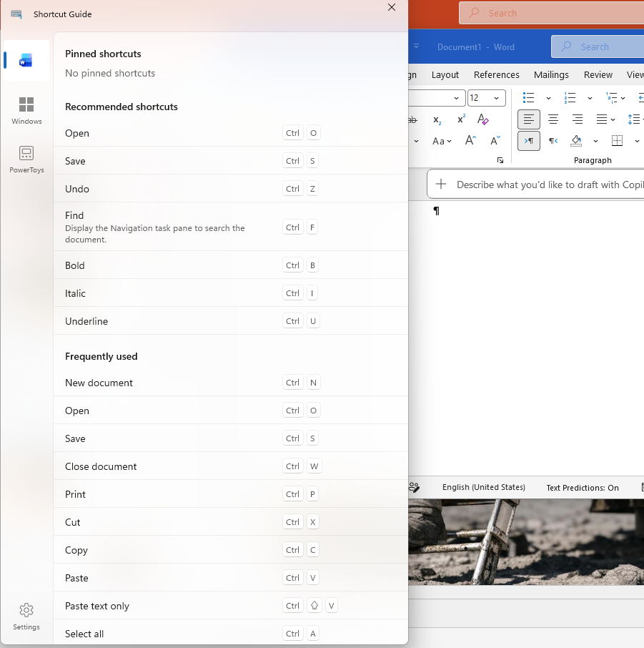Click the Borders icon in Paragraph group

pyautogui.click(x=617, y=140)
